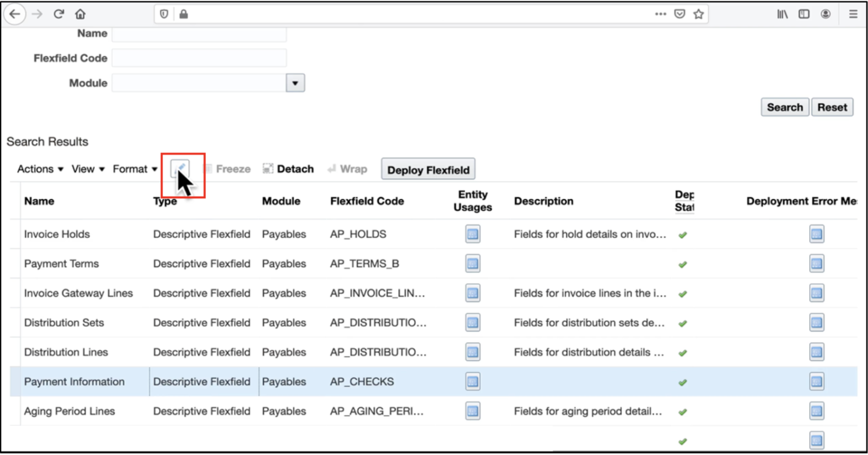Toggle the Wrap text option
Image resolution: width=868 pixels, height=455 pixels.
(346, 169)
